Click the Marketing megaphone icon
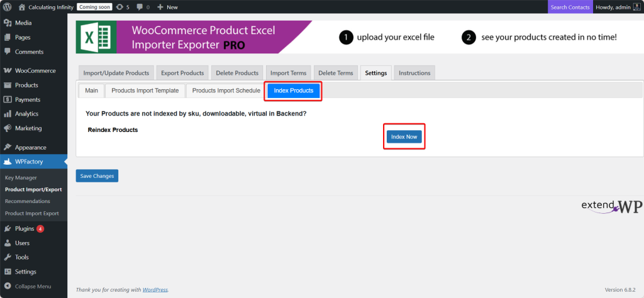Image resolution: width=644 pixels, height=298 pixels. pyautogui.click(x=7, y=128)
